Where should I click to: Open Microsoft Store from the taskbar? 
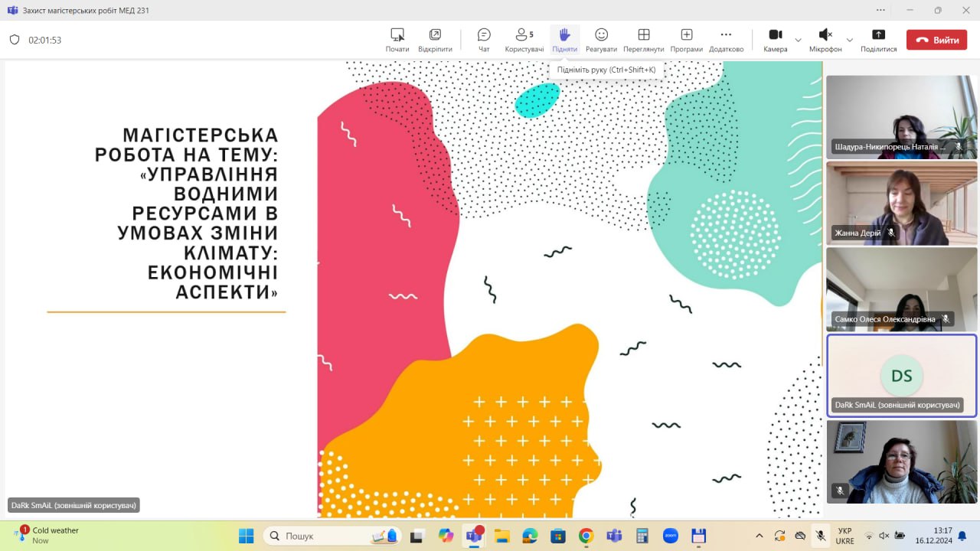(x=558, y=536)
